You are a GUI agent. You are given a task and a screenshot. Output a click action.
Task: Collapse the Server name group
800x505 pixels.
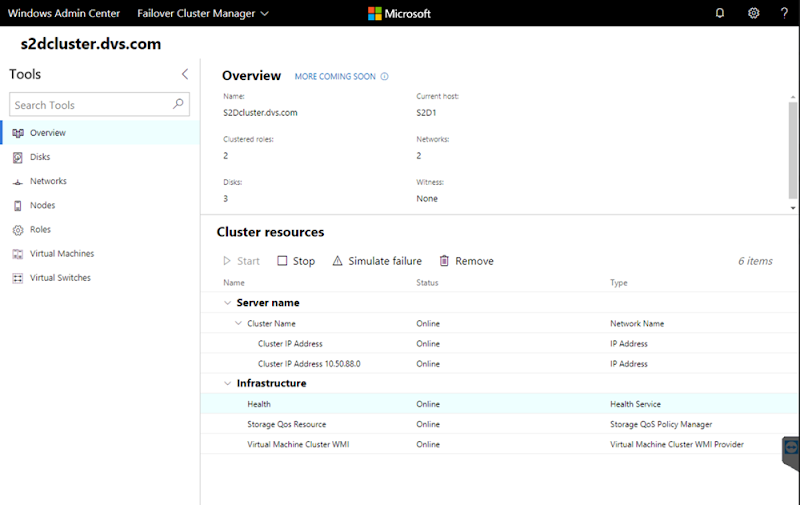tap(228, 302)
